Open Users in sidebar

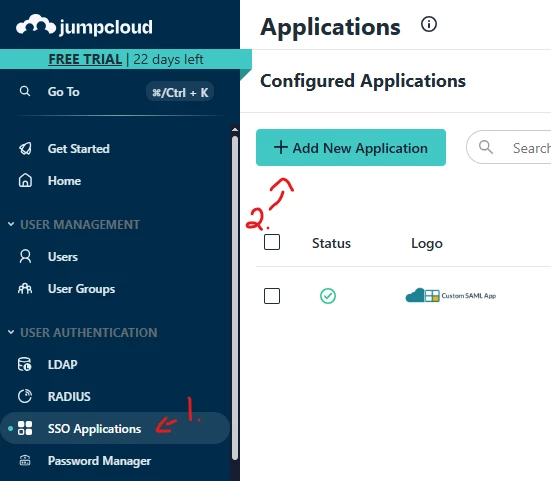click(63, 256)
